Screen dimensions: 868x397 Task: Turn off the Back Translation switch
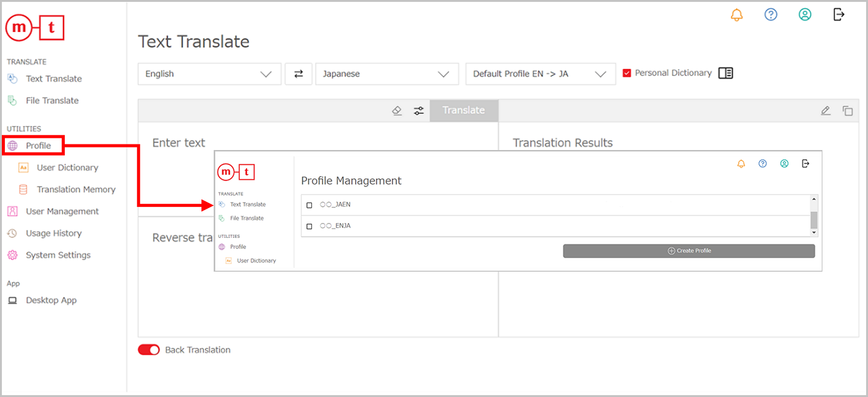(148, 349)
